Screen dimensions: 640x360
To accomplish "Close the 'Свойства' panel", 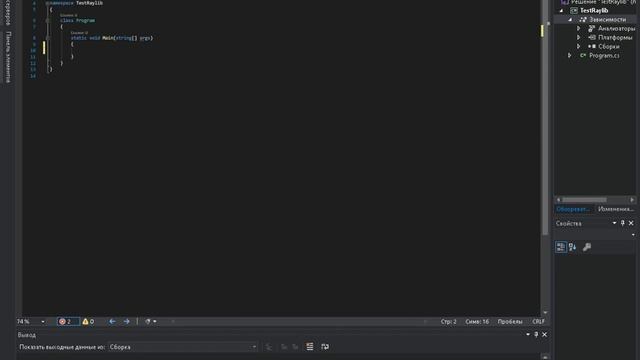I will point(631,223).
